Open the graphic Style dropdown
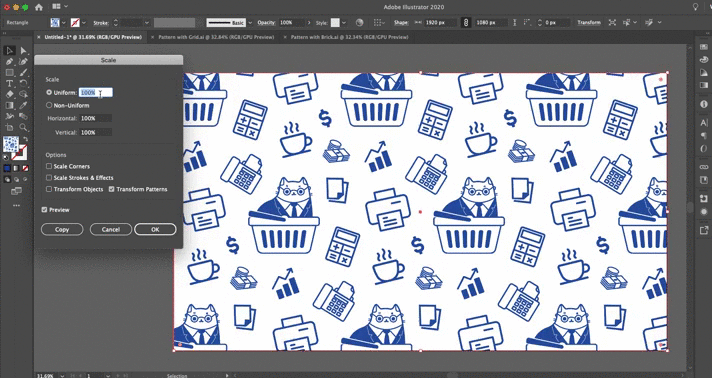 [344, 22]
